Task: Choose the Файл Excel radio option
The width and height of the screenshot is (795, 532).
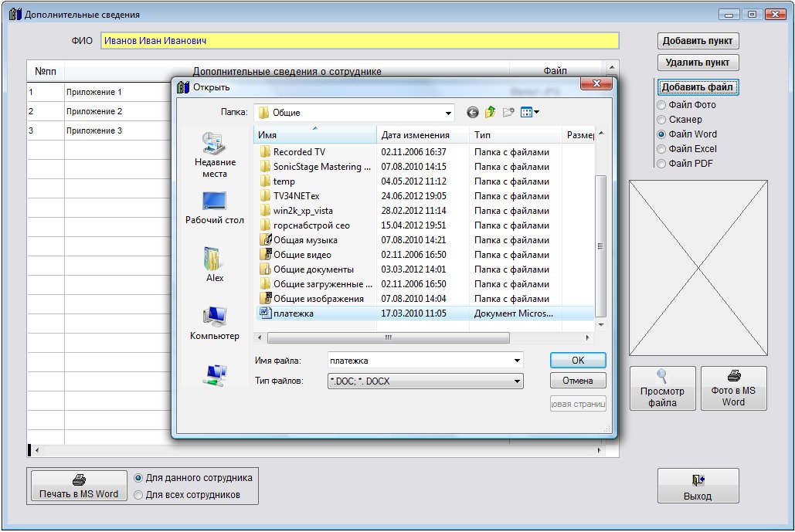Action: (x=661, y=149)
